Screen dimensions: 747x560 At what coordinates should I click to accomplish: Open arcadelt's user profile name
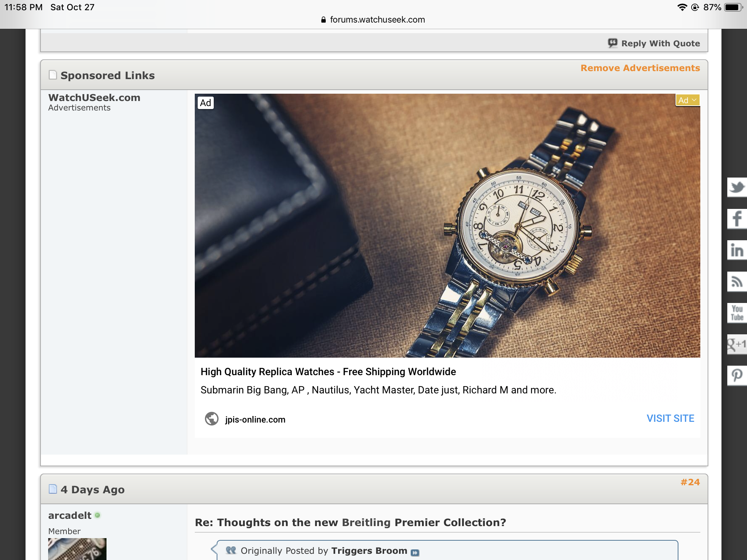[x=70, y=516]
